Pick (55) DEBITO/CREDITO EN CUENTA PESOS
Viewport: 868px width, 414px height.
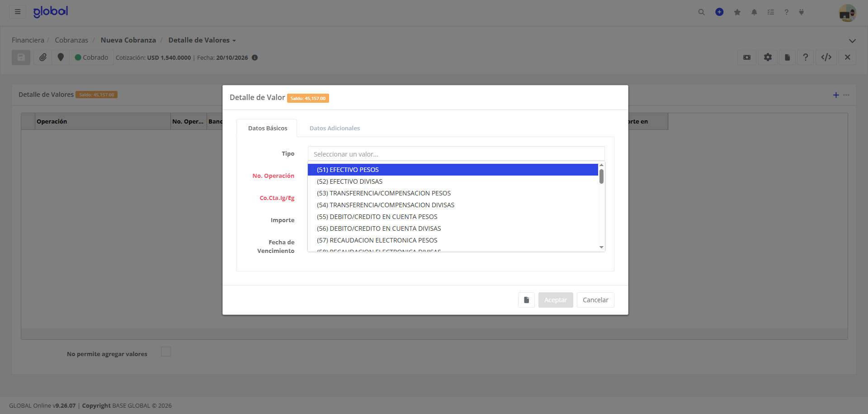point(453,217)
